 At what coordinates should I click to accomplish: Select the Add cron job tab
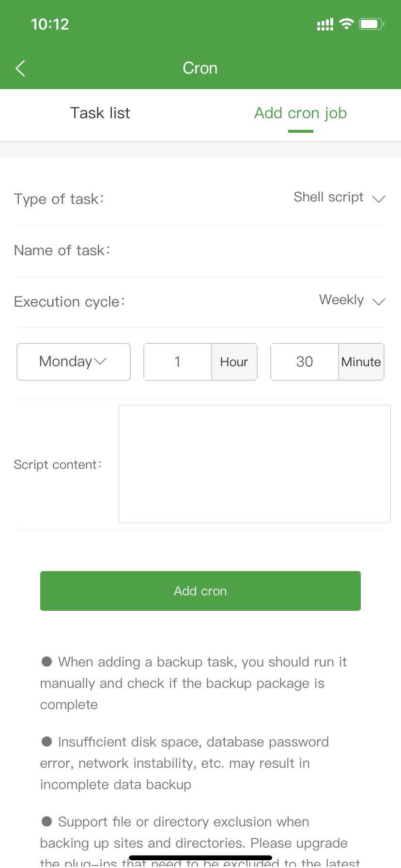pyautogui.click(x=300, y=113)
